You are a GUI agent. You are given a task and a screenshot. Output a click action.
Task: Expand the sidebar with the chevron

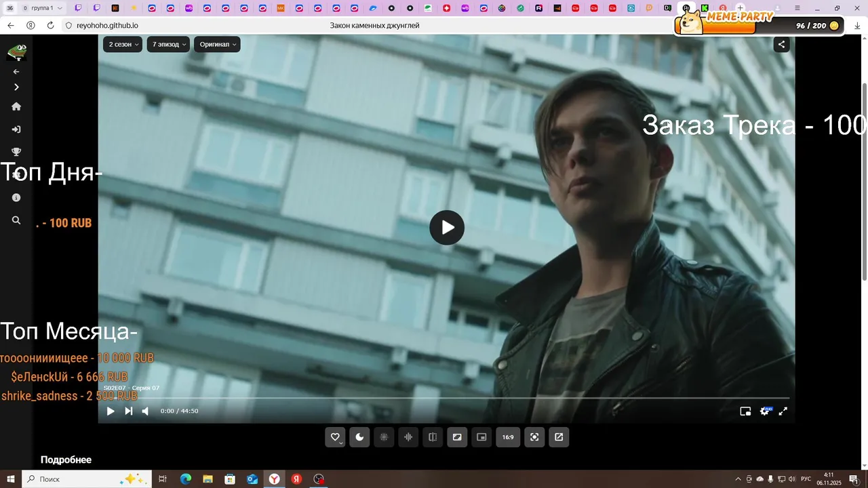[16, 87]
